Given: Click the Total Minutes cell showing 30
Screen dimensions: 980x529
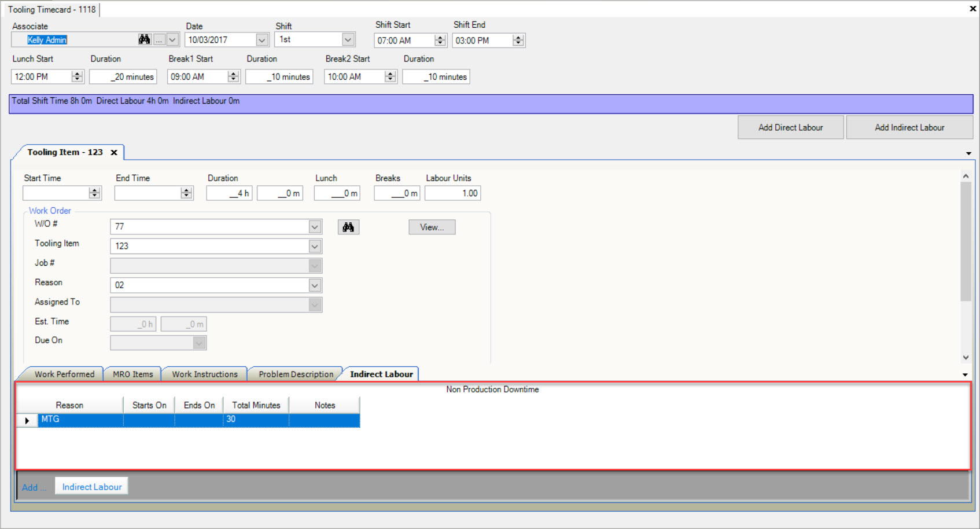Looking at the screenshot, I should [256, 420].
